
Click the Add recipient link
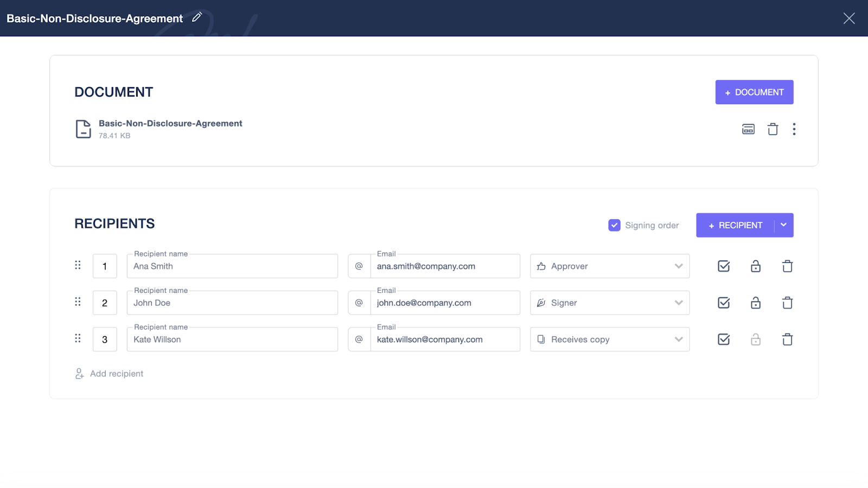[x=116, y=373]
